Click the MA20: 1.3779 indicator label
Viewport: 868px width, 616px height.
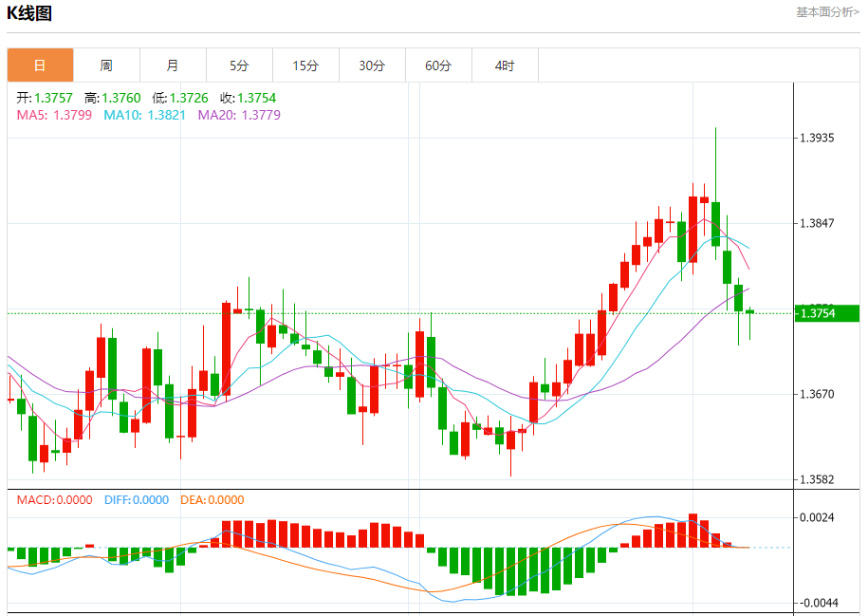pyautogui.click(x=239, y=115)
